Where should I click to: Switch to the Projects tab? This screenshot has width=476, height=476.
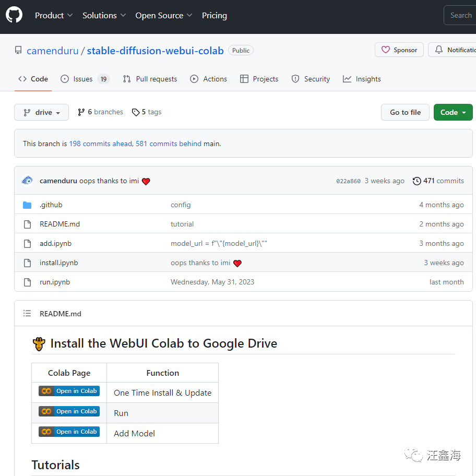click(259, 79)
